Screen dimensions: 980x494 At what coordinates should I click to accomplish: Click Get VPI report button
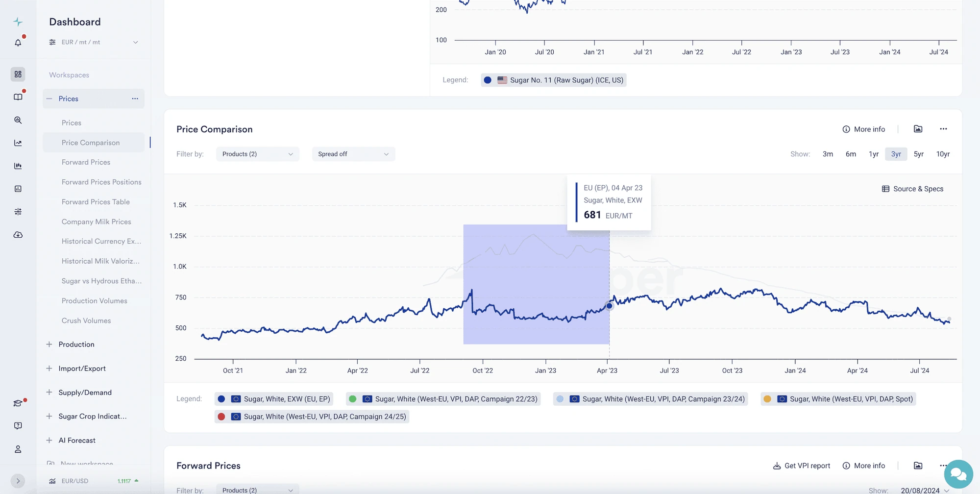click(x=802, y=466)
